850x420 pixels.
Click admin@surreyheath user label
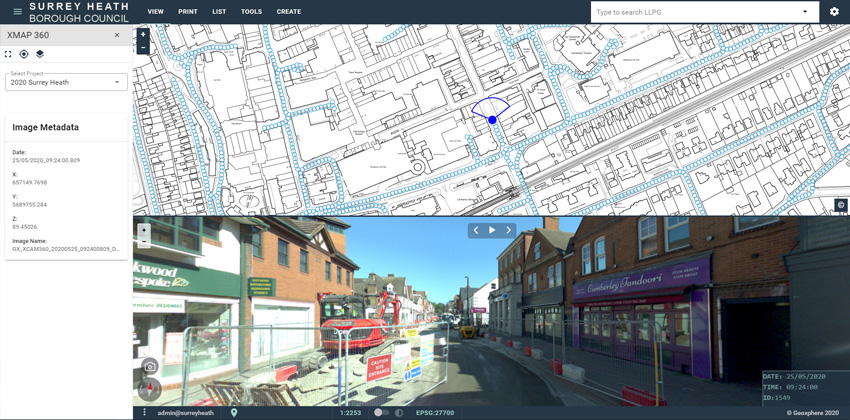click(185, 413)
